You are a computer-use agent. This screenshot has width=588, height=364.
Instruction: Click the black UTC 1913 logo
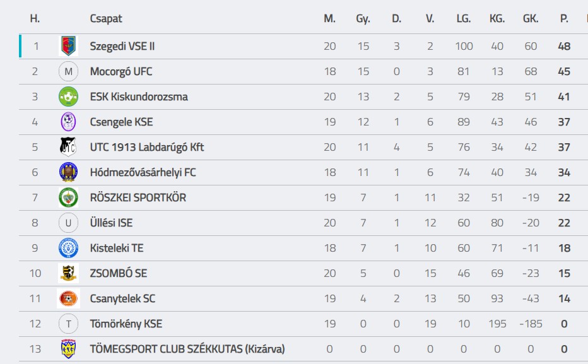coord(68,147)
